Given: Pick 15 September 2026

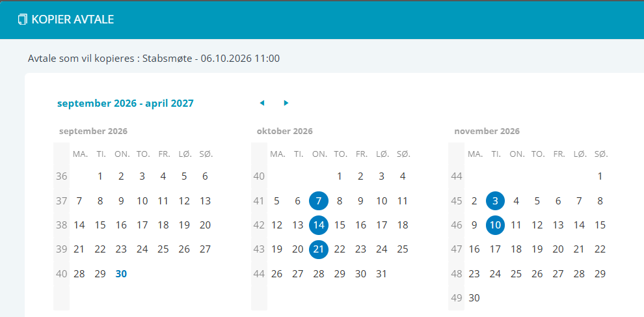Looking at the screenshot, I should click(x=100, y=225).
